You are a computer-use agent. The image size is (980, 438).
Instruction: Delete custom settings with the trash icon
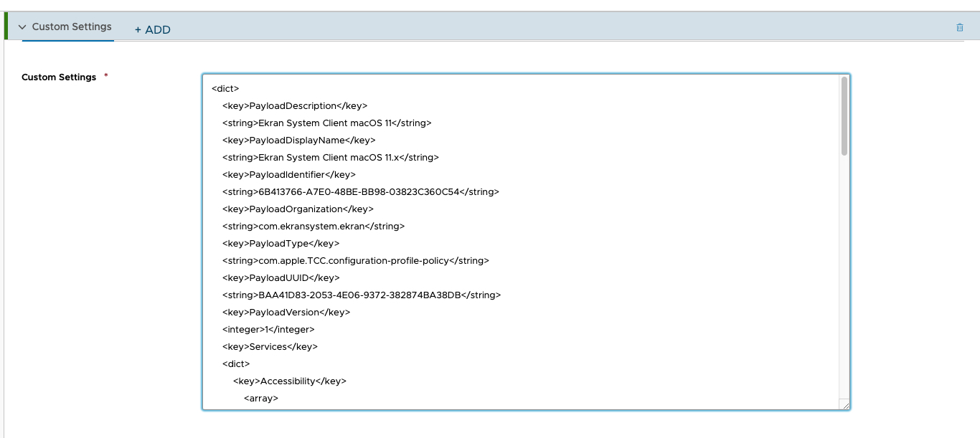coord(959,27)
